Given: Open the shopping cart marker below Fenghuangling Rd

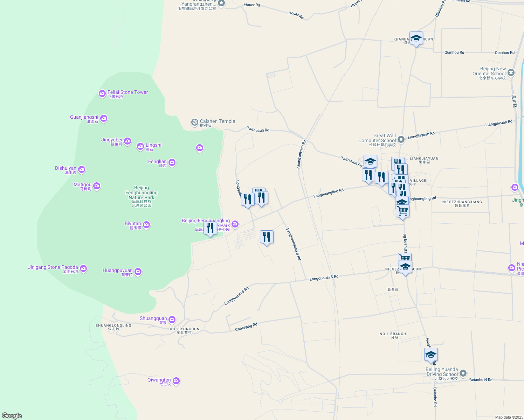Looking at the screenshot, I should (402, 211).
